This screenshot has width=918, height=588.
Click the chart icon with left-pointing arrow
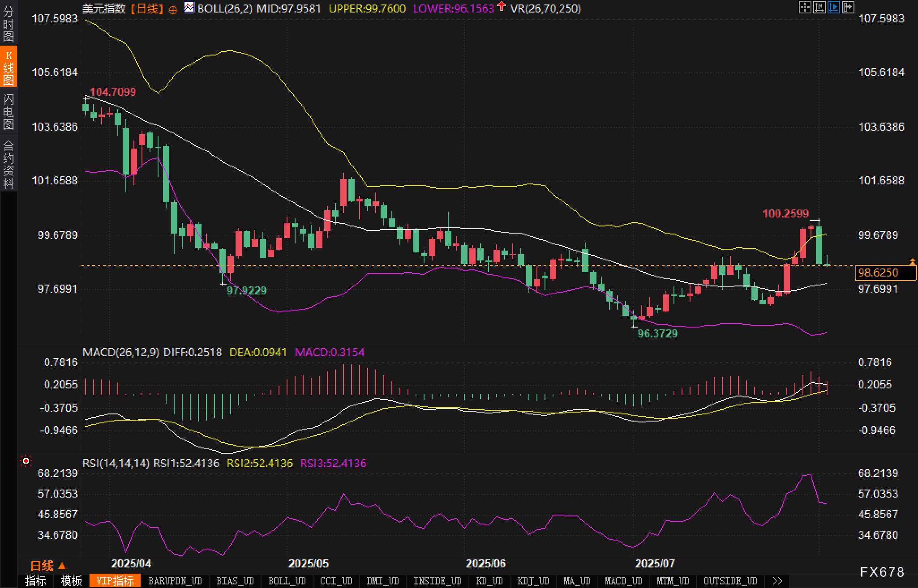coord(819,7)
